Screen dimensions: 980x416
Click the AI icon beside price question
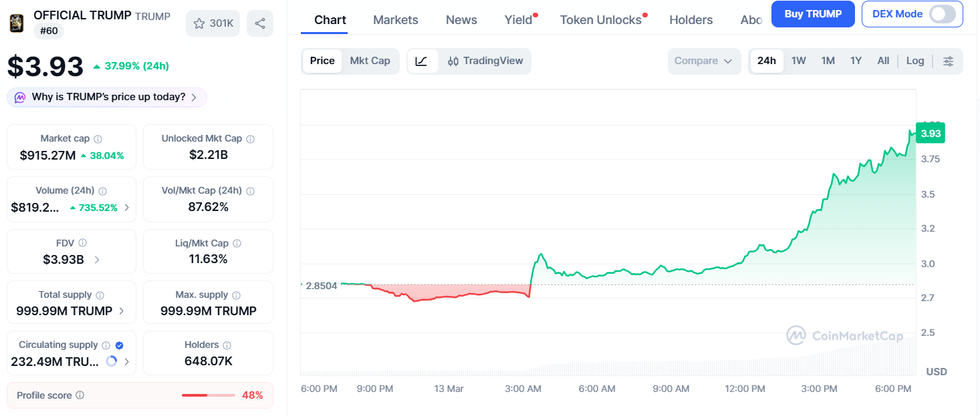(x=20, y=97)
